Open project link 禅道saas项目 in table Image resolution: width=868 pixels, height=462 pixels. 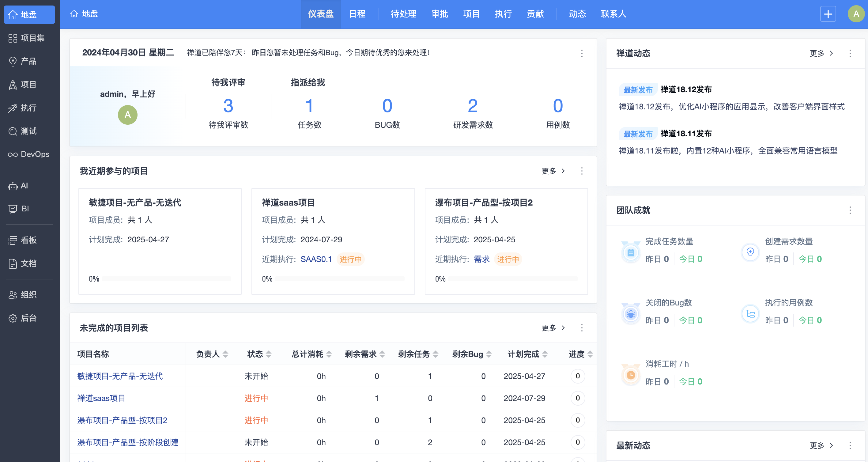[101, 398]
